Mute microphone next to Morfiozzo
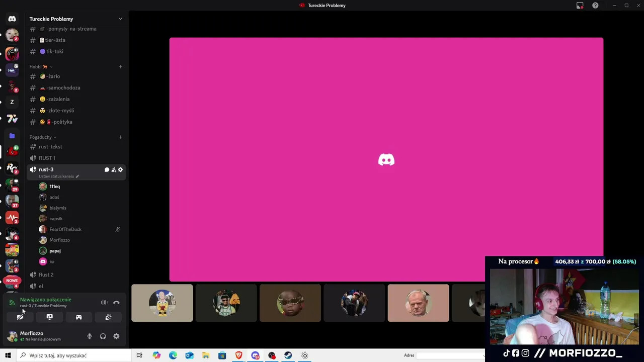 point(90,336)
